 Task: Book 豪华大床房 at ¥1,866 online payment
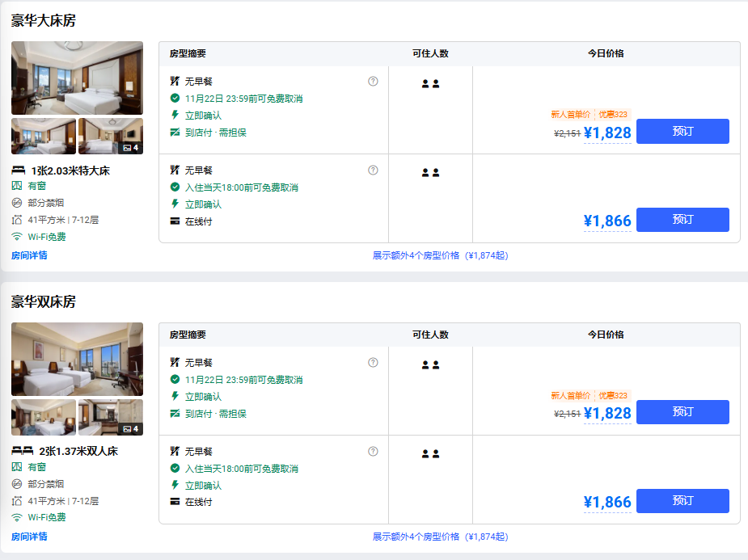(682, 220)
